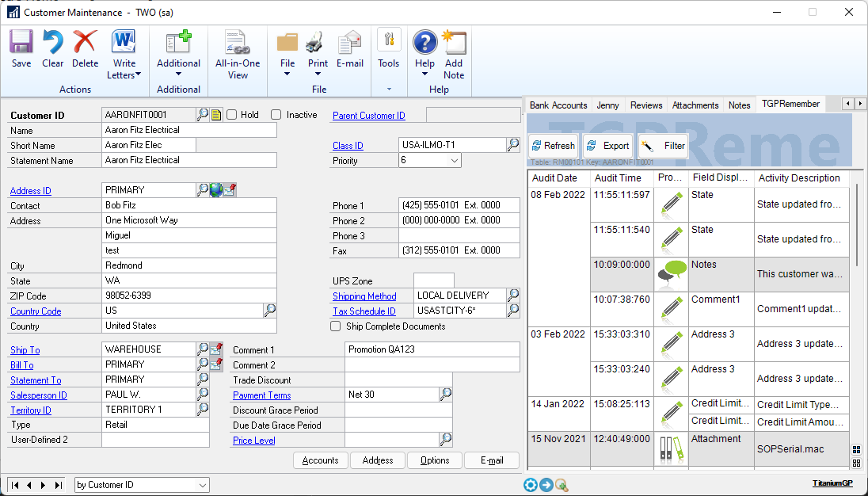Add a note with Add Note
The height and width of the screenshot is (496, 868).
(454, 55)
